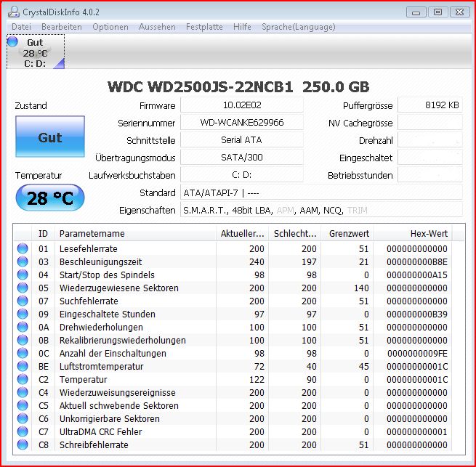Click hex value 000000000A15
This screenshot has height=467, width=476.
[x=417, y=275]
